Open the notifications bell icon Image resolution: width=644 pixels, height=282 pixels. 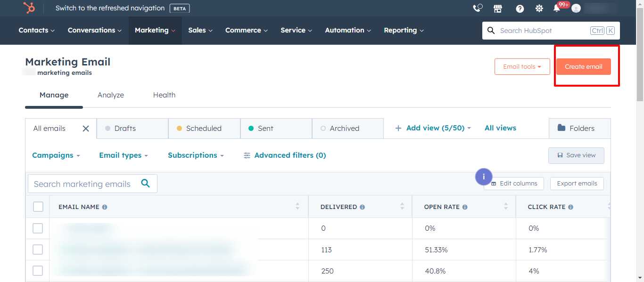pyautogui.click(x=557, y=8)
